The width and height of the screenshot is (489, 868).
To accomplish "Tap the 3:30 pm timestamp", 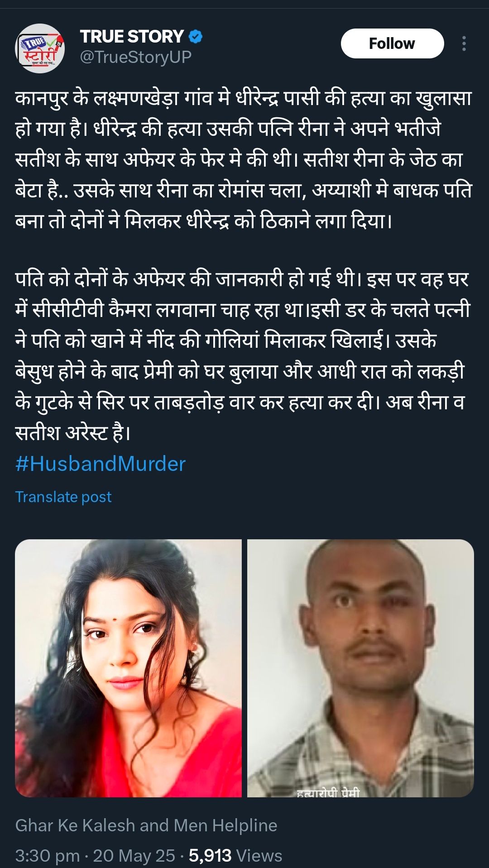I will click(x=48, y=856).
